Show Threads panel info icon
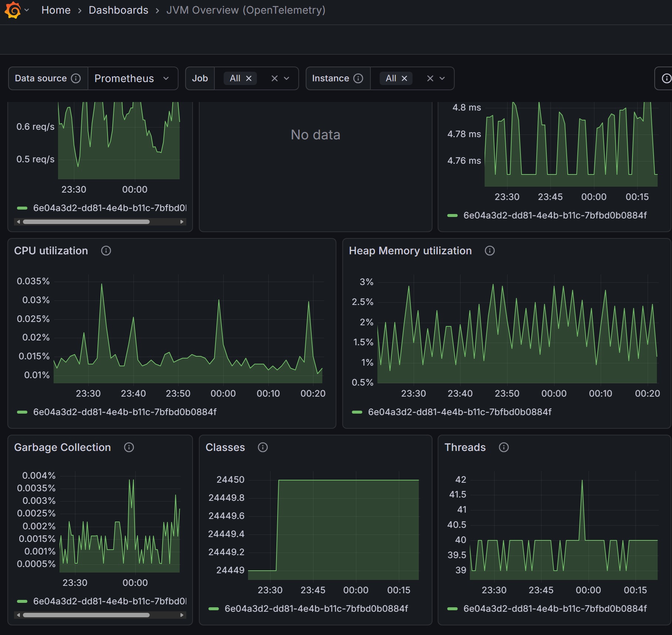This screenshot has height=635, width=672. coord(504,448)
